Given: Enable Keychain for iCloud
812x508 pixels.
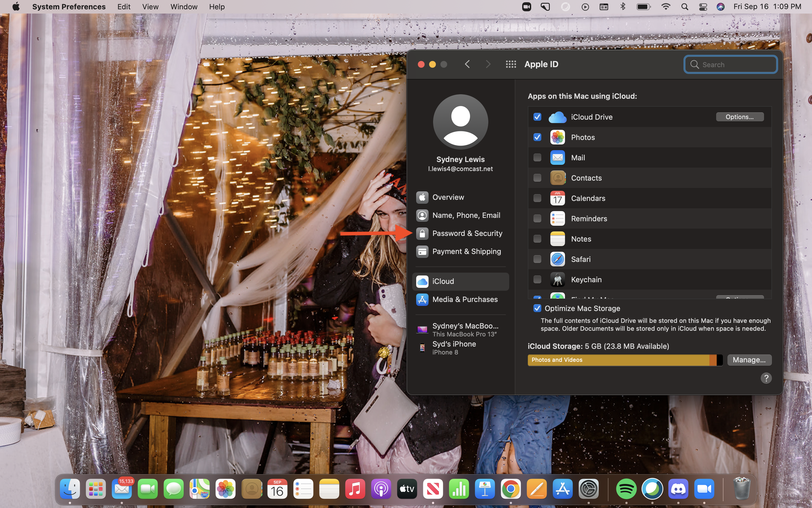Looking at the screenshot, I should [537, 279].
